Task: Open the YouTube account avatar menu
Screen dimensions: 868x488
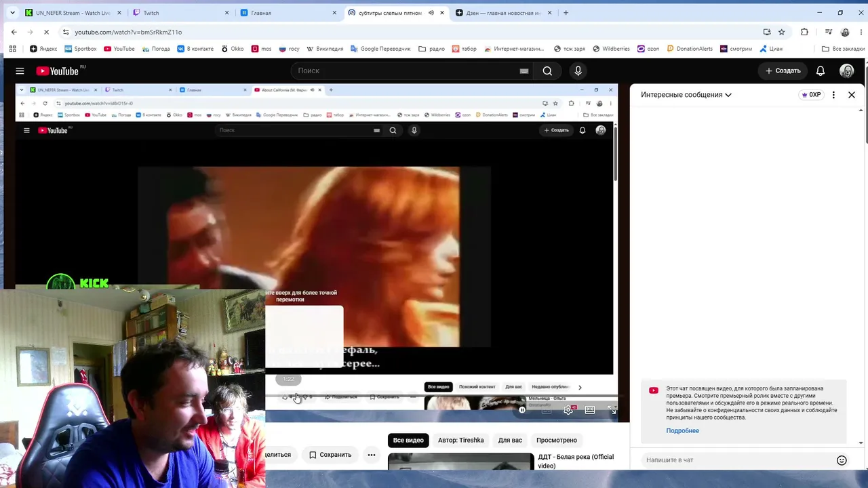Action: tap(846, 70)
